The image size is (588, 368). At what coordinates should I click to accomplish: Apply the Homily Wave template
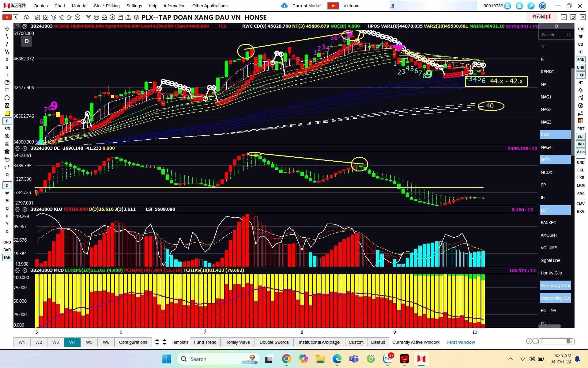(238, 342)
